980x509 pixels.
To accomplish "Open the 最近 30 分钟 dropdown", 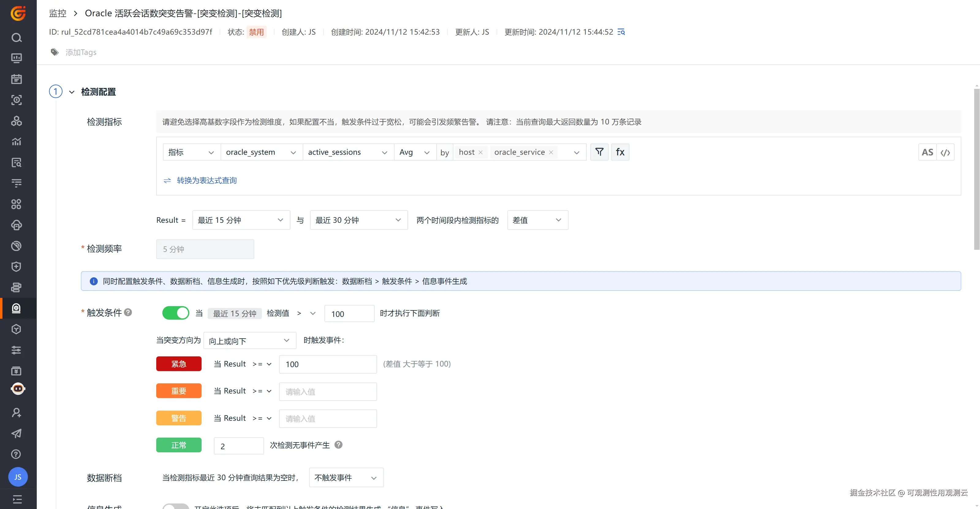I will [x=358, y=220].
